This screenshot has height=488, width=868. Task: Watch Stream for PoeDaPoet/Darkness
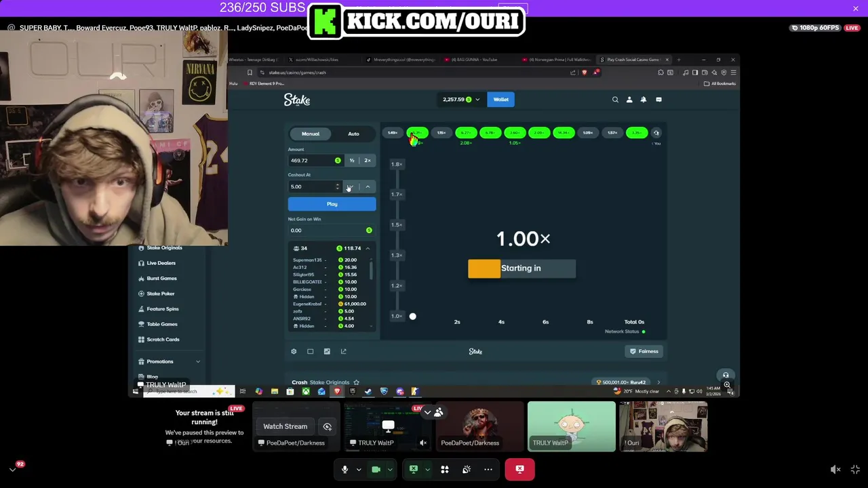(285, 426)
